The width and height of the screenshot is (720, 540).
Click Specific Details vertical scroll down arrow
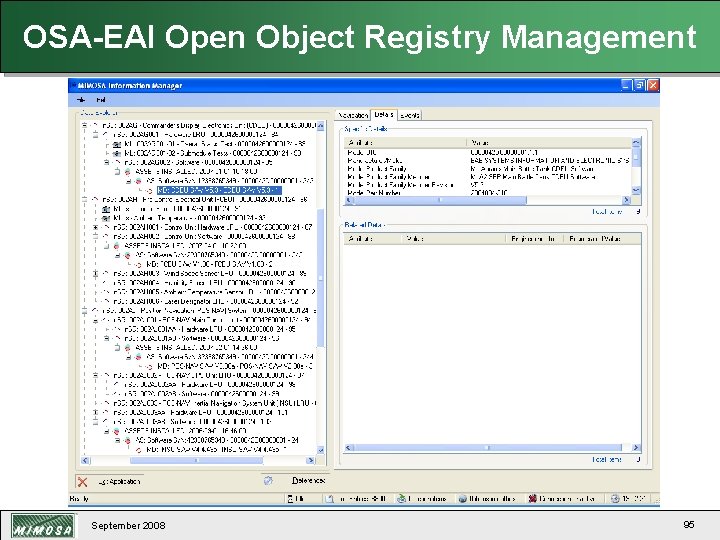(x=636, y=190)
